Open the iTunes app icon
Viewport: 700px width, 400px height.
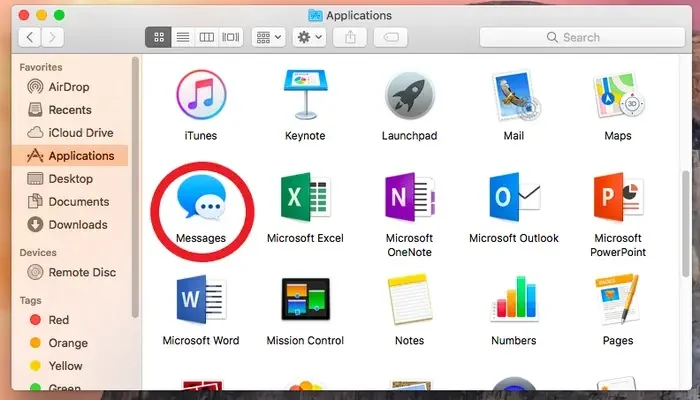click(x=201, y=95)
